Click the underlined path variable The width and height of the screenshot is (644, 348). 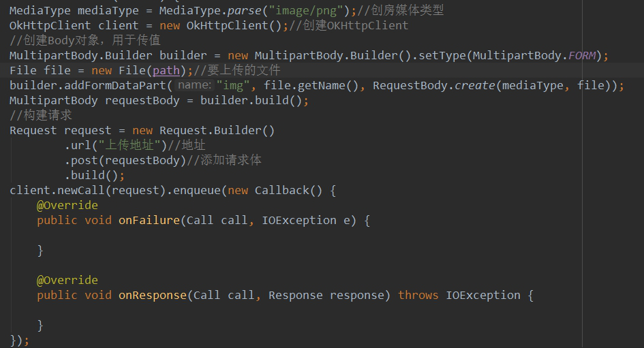pos(166,71)
